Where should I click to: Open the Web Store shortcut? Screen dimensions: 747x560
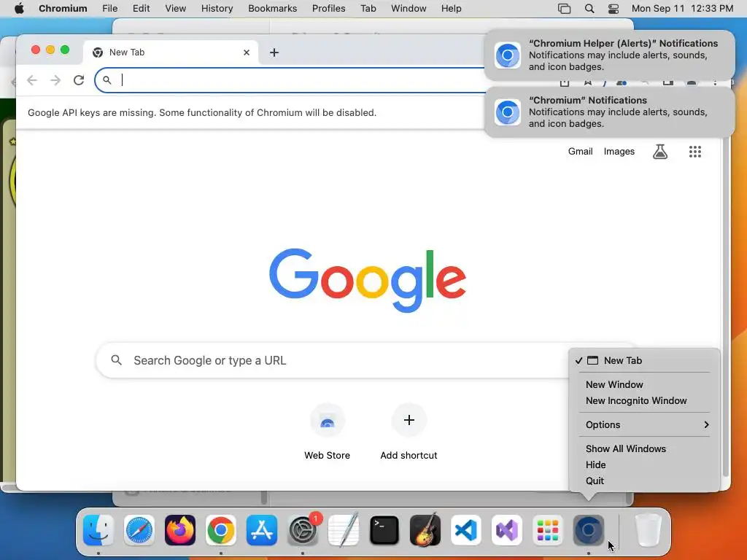(x=328, y=432)
